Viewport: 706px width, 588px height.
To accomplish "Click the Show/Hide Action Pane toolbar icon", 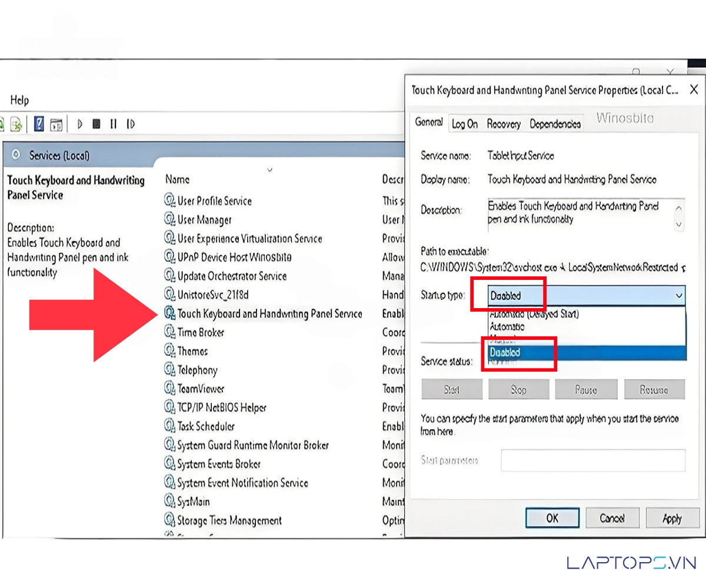I will [56, 124].
